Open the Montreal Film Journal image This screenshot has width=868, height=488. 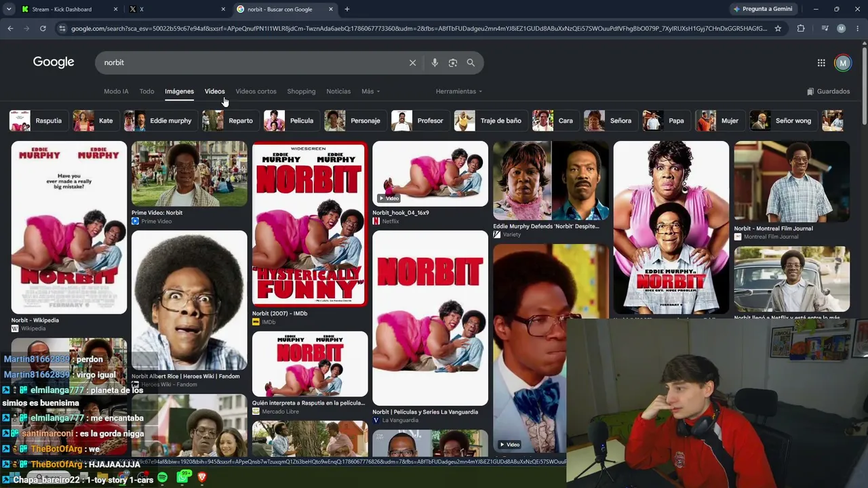(791, 182)
